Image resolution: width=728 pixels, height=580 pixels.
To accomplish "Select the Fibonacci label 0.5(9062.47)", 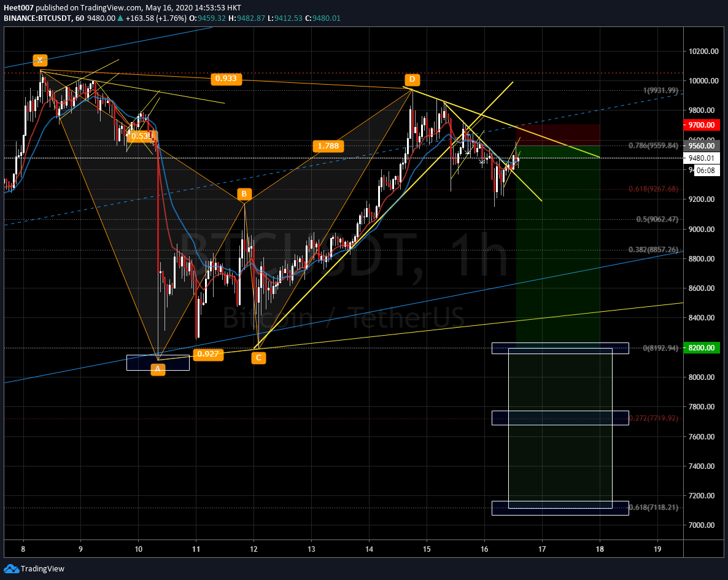I will coord(657,219).
